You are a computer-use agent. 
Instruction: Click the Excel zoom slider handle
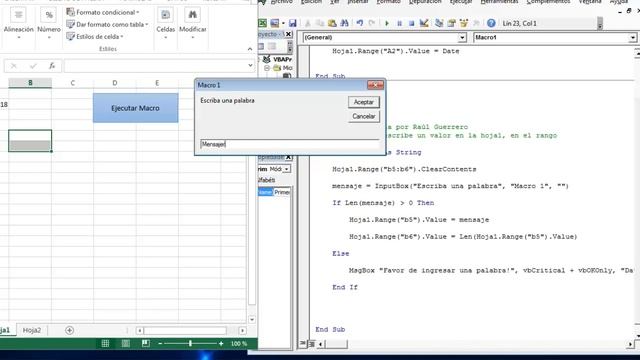coord(190,344)
